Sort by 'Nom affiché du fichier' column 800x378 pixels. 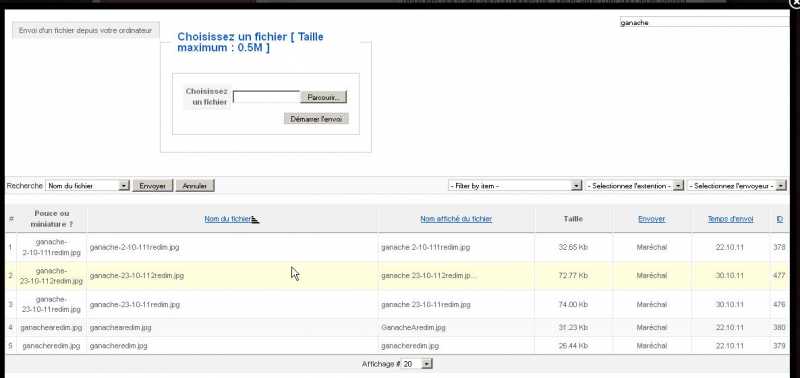(456, 219)
